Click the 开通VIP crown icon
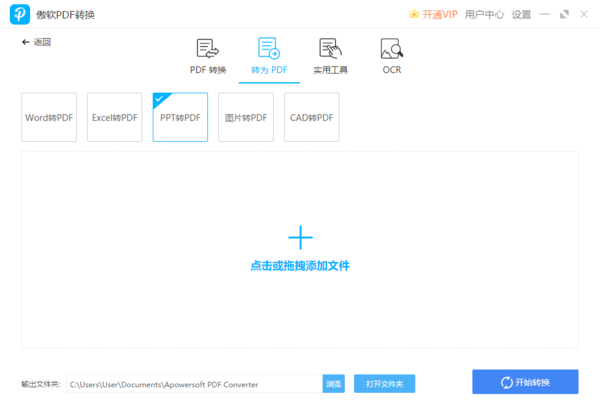 [414, 14]
